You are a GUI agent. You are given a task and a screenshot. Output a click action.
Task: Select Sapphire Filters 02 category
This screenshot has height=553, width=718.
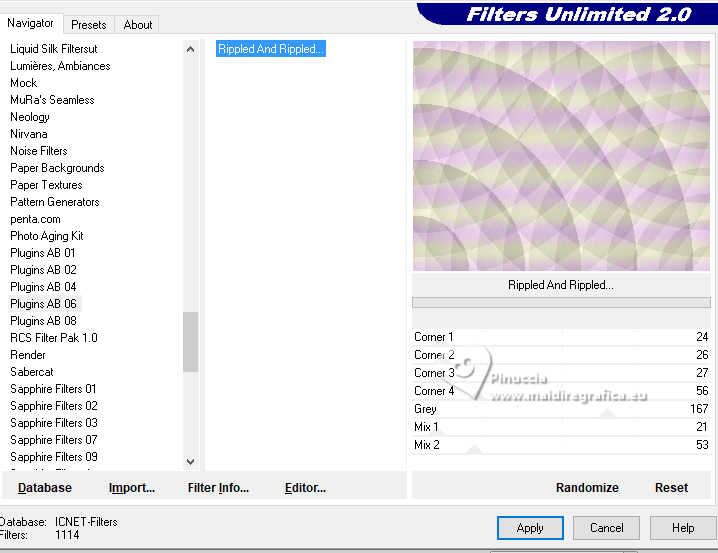tap(54, 406)
